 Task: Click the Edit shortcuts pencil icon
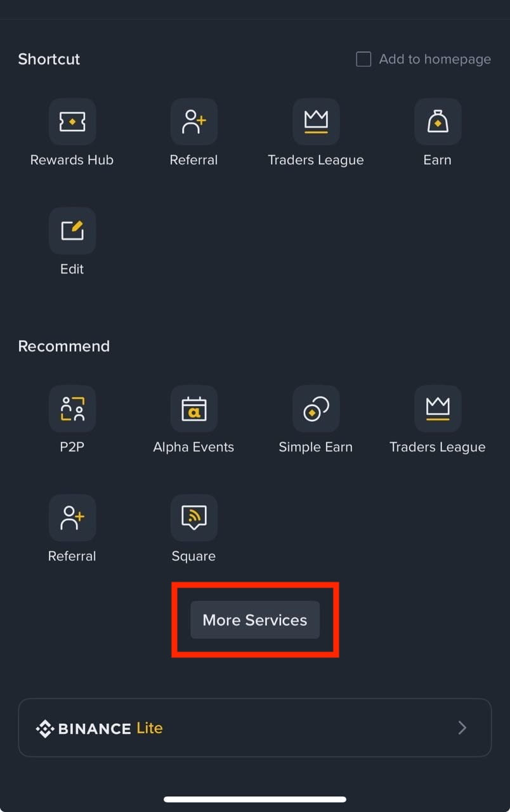click(x=72, y=230)
